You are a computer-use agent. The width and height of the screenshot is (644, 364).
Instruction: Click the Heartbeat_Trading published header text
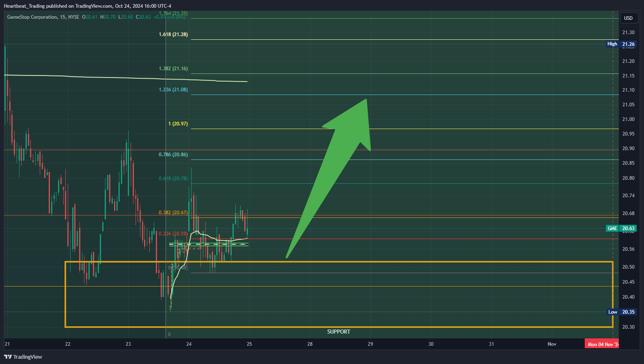[x=87, y=6]
